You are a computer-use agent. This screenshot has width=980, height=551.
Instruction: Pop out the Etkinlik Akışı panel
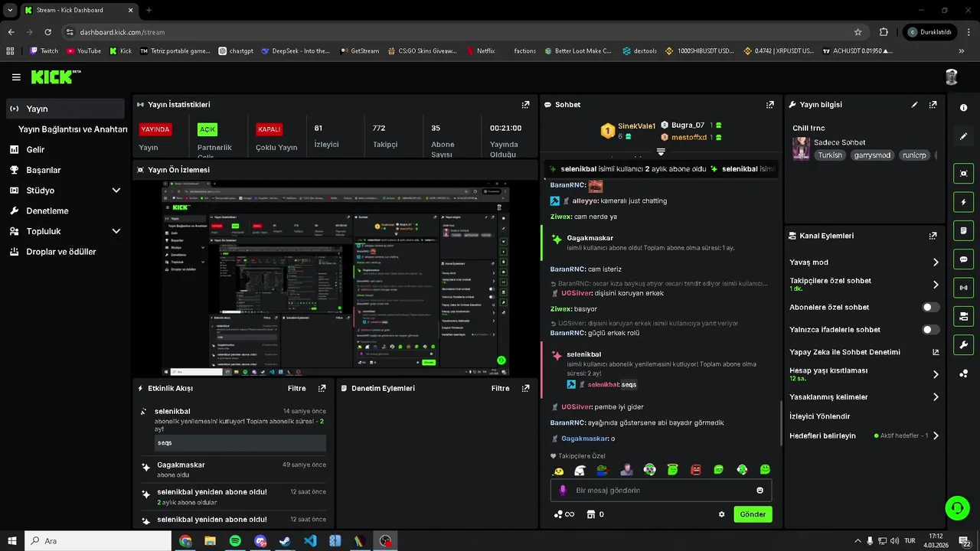[x=322, y=389]
